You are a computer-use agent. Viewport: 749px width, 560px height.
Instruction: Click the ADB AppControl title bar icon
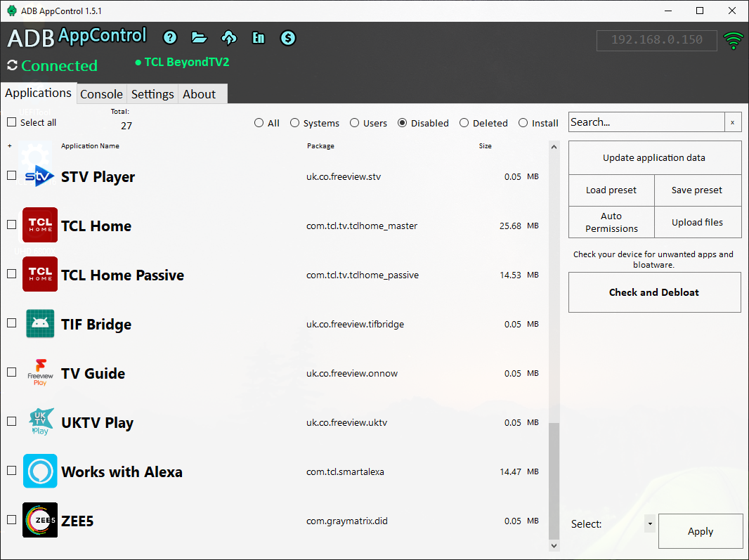(x=12, y=11)
